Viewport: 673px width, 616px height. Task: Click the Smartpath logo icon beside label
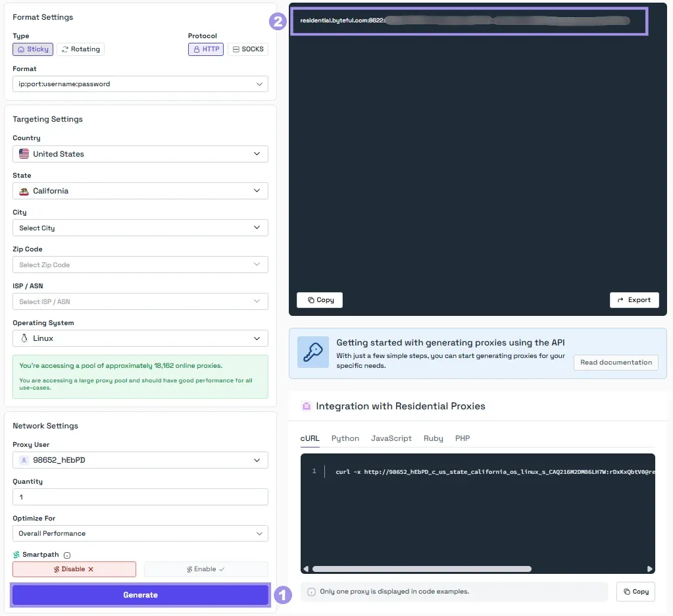tap(16, 555)
